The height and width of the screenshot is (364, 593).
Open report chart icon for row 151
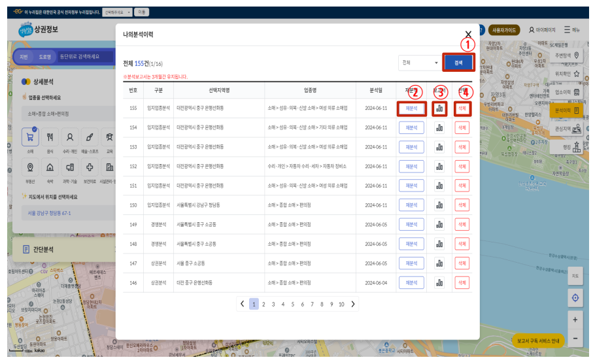439,186
